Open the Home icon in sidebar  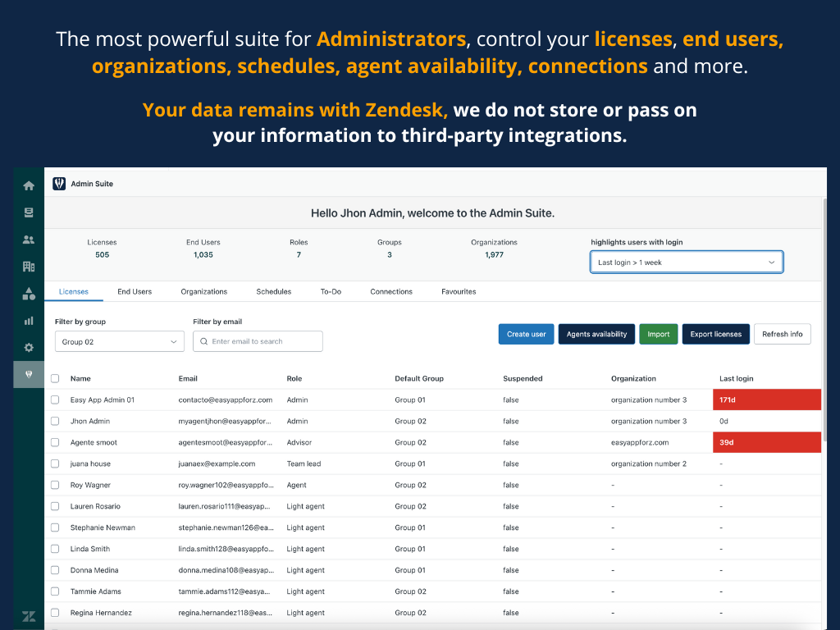coord(29,185)
